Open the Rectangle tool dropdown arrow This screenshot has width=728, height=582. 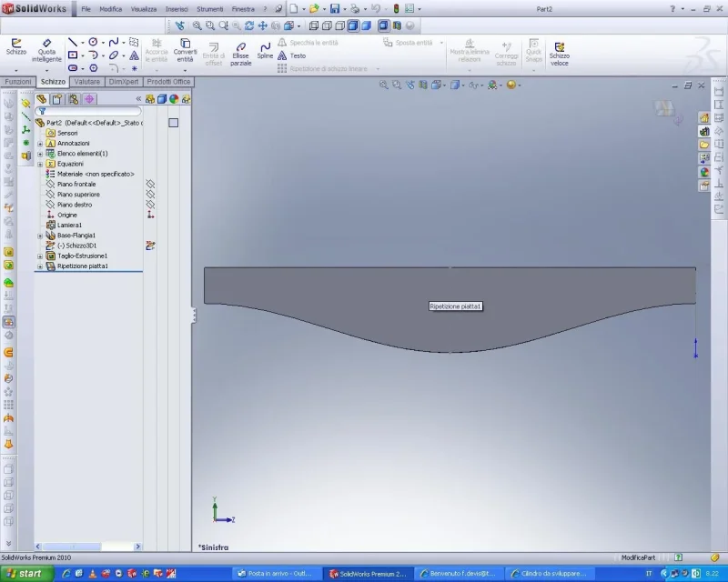coord(82,55)
